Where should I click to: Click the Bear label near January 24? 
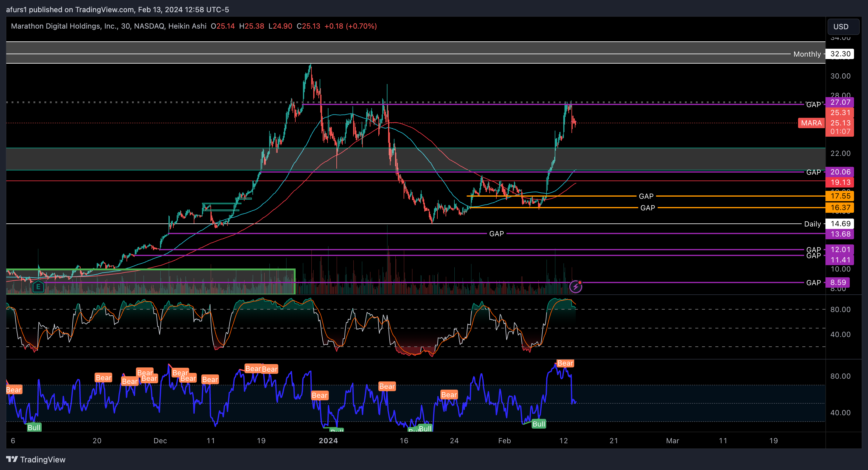tap(449, 395)
